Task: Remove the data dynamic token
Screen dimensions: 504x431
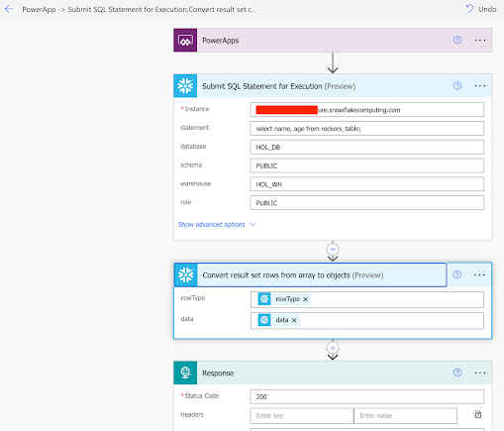Action: (294, 320)
